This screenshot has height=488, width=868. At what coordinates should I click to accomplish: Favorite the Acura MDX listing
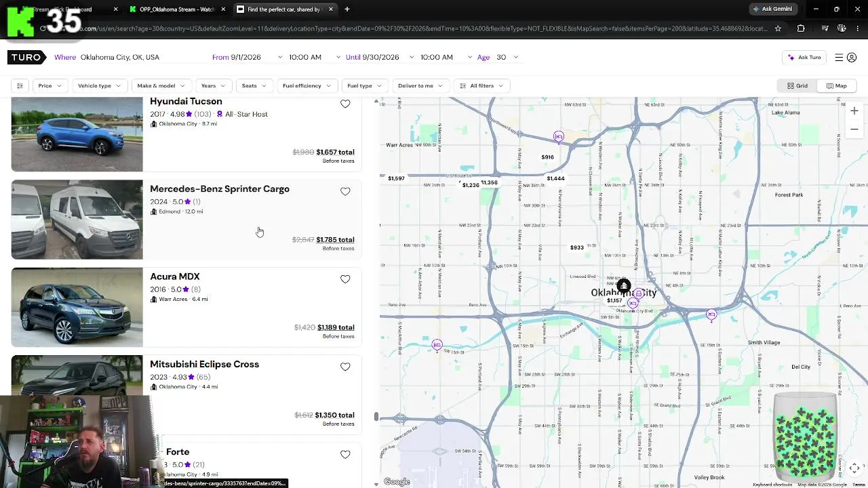[345, 279]
